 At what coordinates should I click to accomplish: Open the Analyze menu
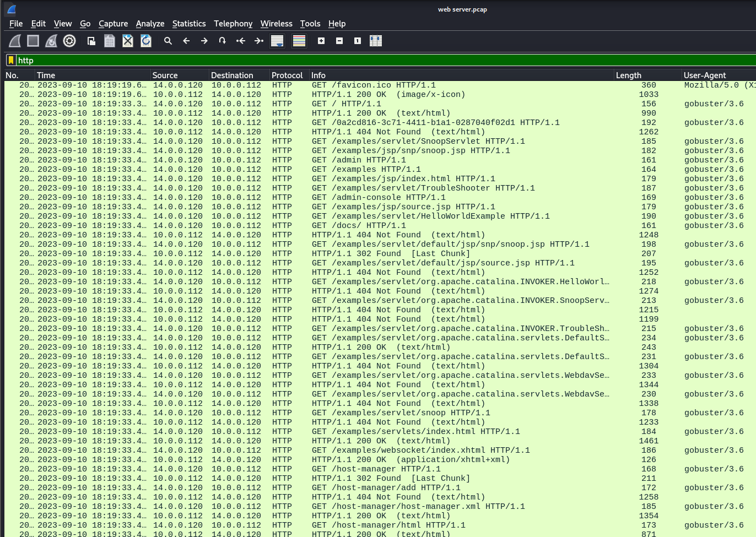point(150,24)
